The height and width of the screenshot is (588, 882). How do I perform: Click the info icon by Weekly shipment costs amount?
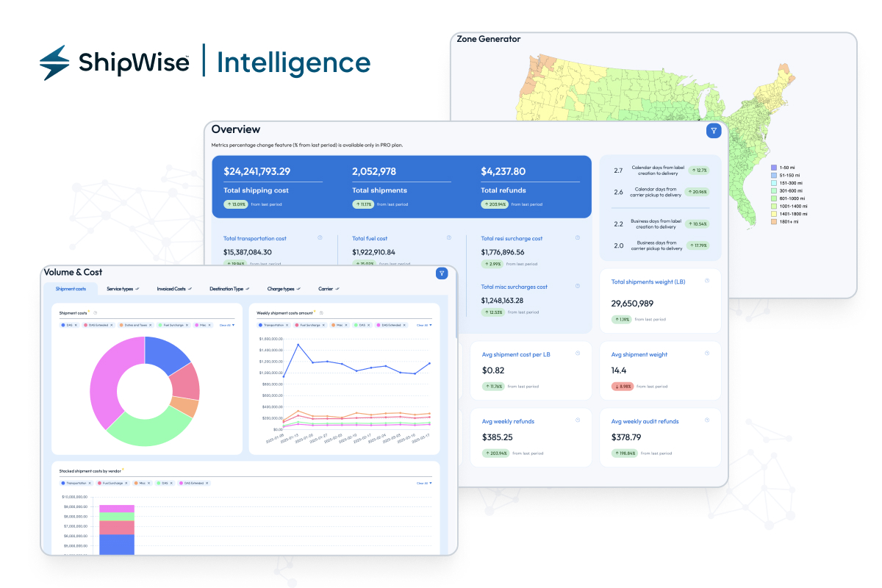(x=323, y=314)
